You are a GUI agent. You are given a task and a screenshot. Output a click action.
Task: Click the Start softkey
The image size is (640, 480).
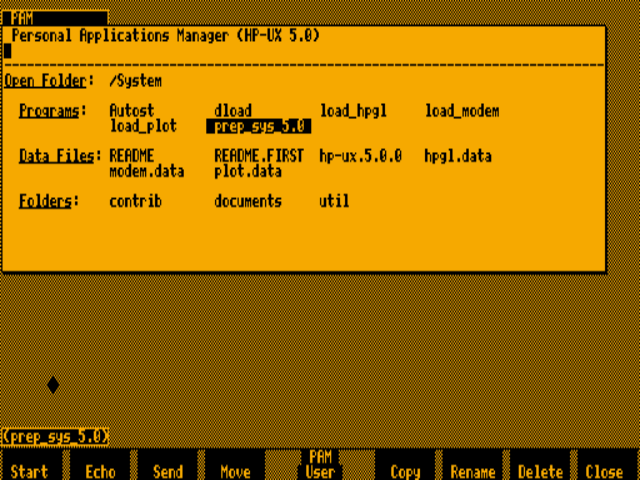tap(31, 465)
